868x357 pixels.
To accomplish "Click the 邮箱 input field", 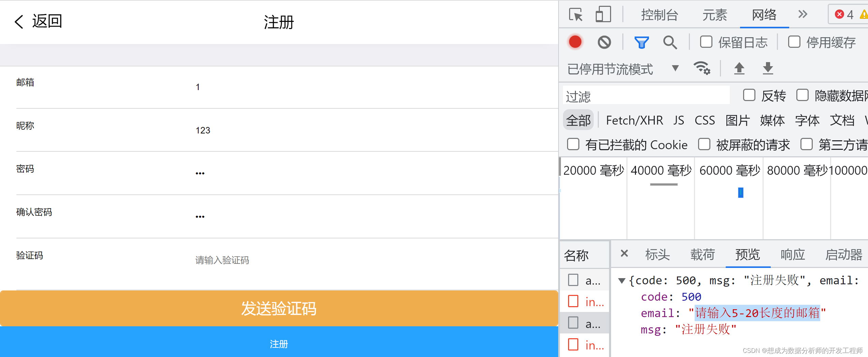I will pos(377,87).
